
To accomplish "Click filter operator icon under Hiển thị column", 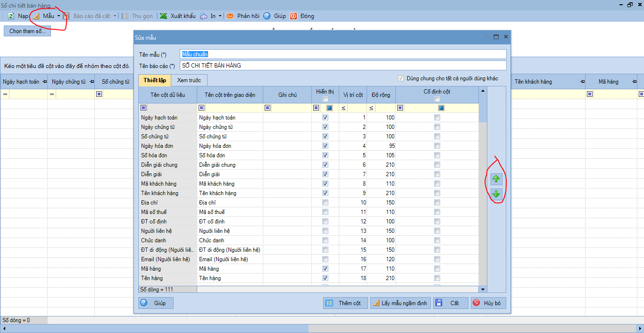I will [x=316, y=108].
